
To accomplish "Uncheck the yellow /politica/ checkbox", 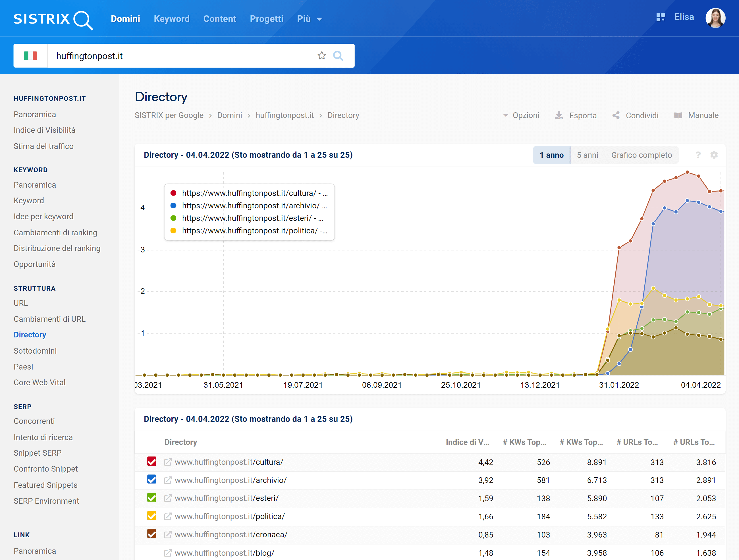I will [x=152, y=516].
